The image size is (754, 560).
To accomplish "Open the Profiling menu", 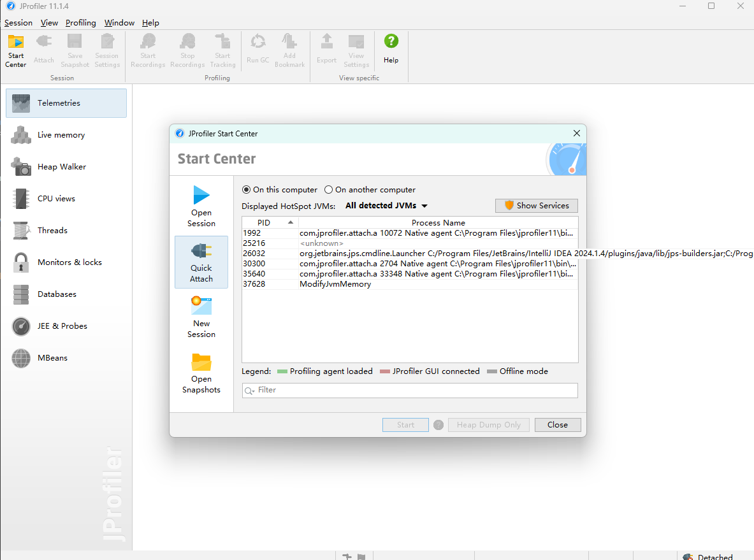I will (x=80, y=22).
